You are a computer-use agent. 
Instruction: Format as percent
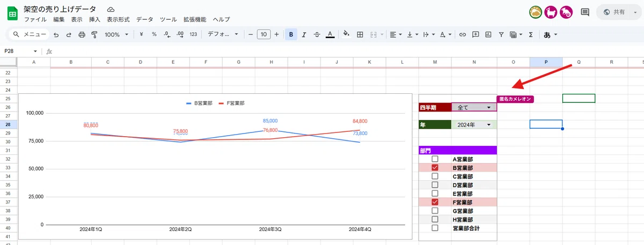click(x=154, y=34)
